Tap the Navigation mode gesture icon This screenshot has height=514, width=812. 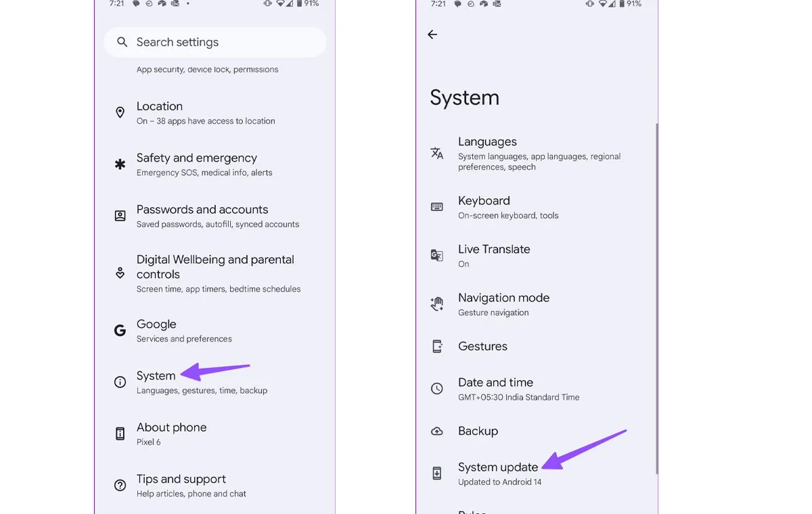[437, 304]
